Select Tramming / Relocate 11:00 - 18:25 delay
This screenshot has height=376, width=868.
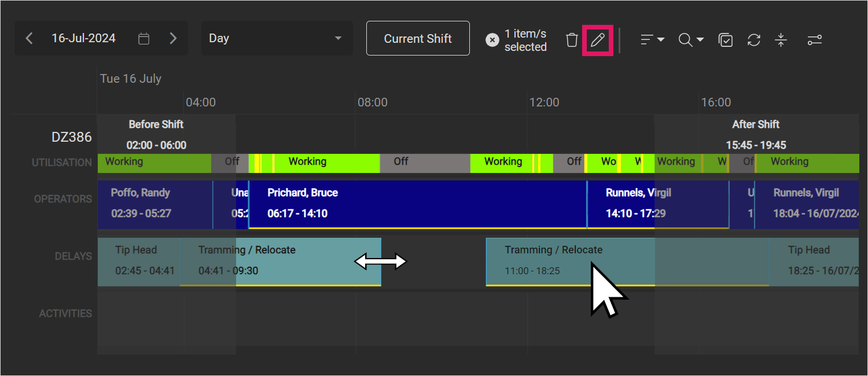(x=627, y=261)
